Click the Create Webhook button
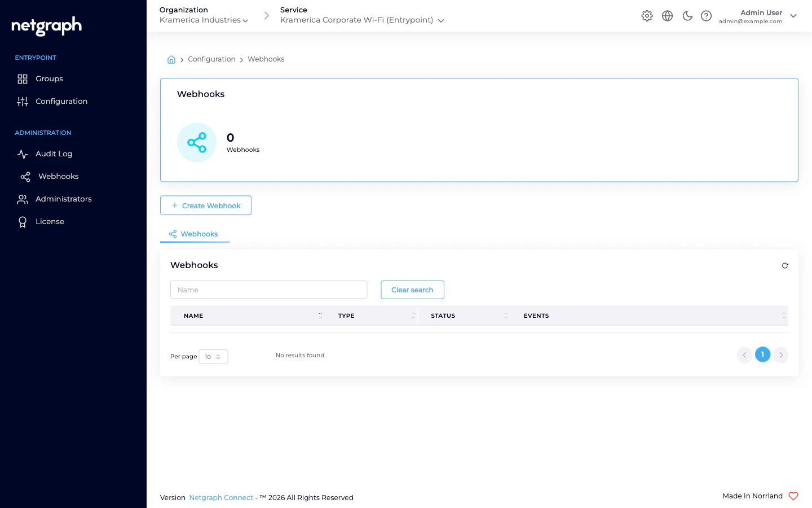This screenshot has height=508, width=812. [x=206, y=205]
